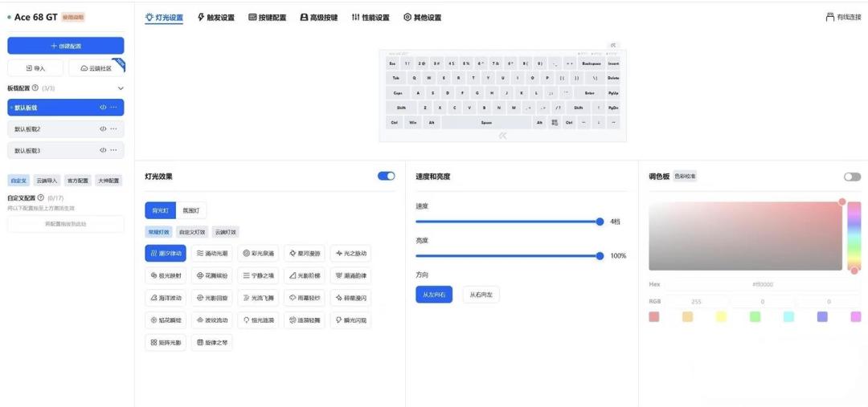Pick the red preset color swatch
This screenshot has width=868, height=407.
click(x=653, y=317)
